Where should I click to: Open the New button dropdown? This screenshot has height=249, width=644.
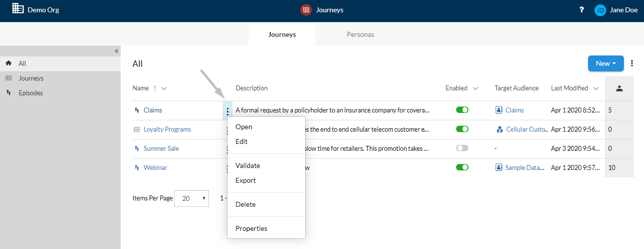(x=606, y=63)
